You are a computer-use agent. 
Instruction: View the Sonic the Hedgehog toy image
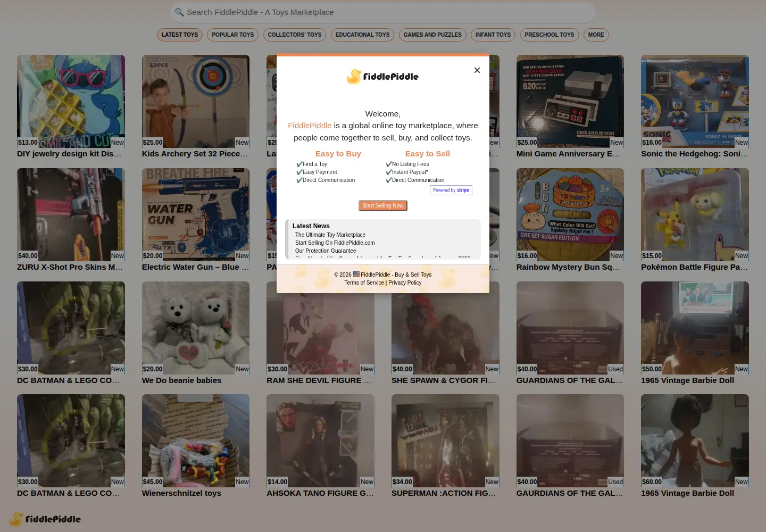tap(695, 101)
